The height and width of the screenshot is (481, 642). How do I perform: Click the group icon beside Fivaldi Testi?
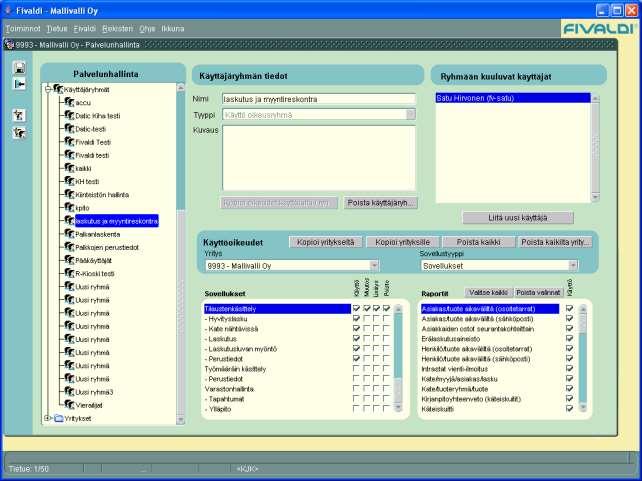point(69,142)
